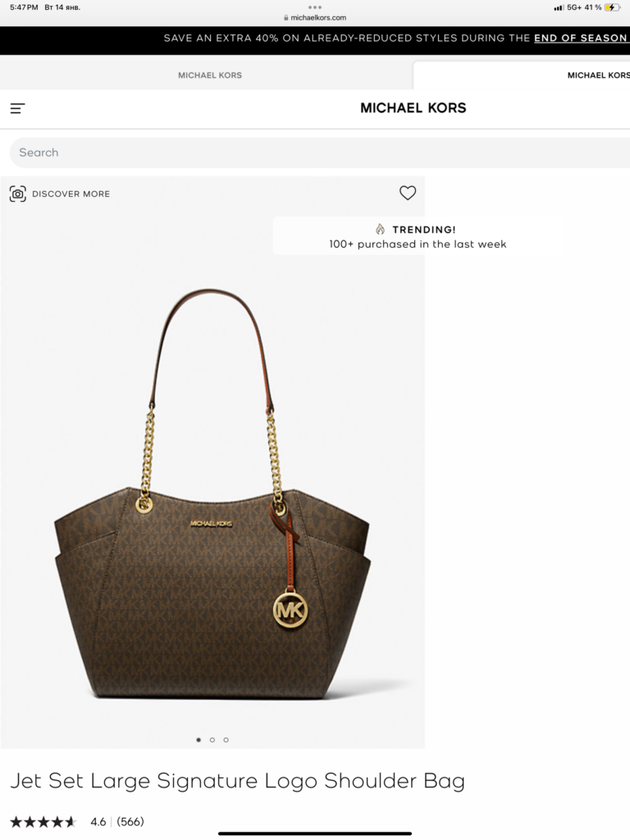Click the shoulder bag product image
This screenshot has height=840, width=630.
coord(212,493)
